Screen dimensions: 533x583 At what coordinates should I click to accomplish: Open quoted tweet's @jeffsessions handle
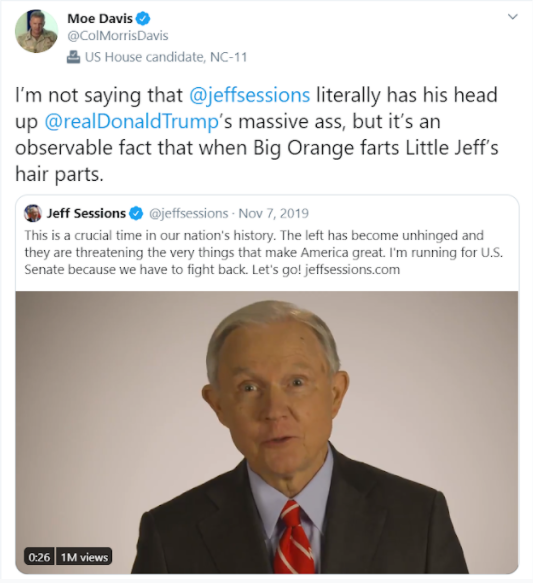pyautogui.click(x=188, y=213)
